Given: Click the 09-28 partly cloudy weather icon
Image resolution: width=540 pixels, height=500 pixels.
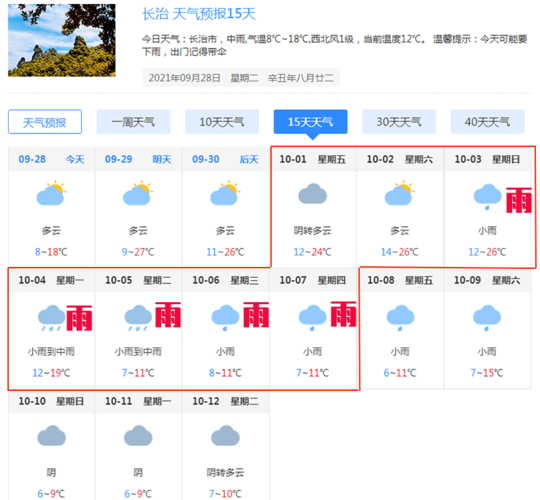Looking at the screenshot, I should point(51,192).
